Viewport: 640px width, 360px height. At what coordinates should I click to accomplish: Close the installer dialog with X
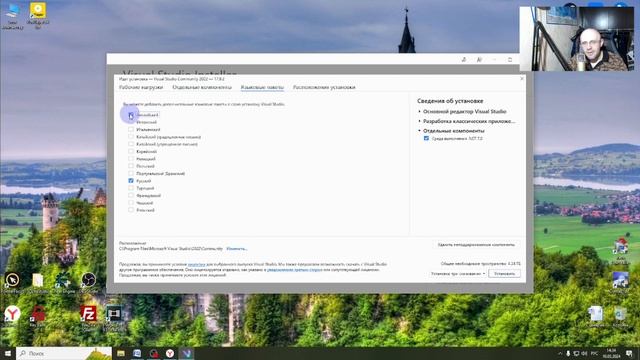click(522, 78)
